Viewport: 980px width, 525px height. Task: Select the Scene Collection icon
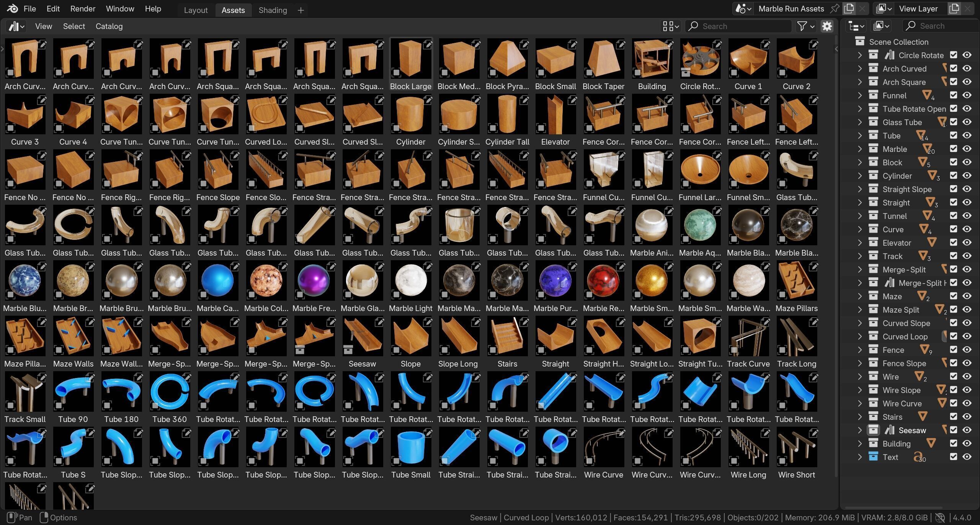tap(860, 41)
